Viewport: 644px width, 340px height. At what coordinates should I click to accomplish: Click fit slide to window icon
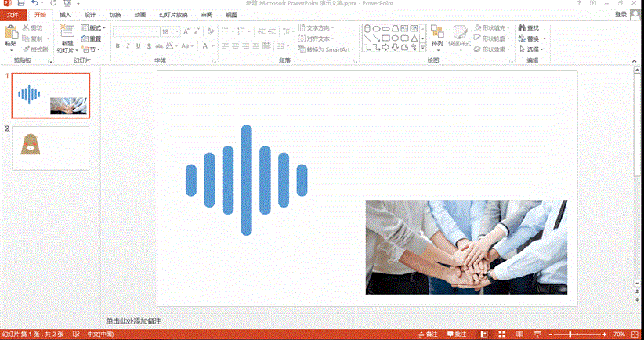[636, 335]
